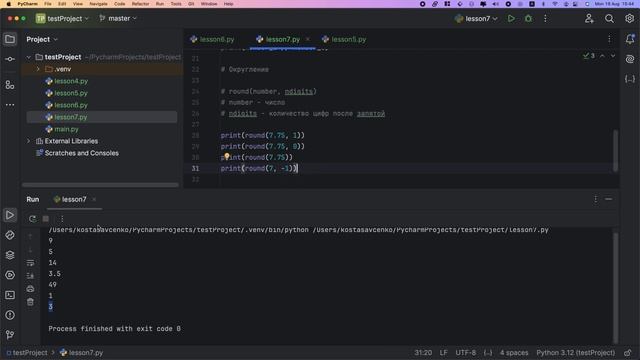The height and width of the screenshot is (360, 640).
Task: Switch to lesson5.py editor tab
Action: 344,40
